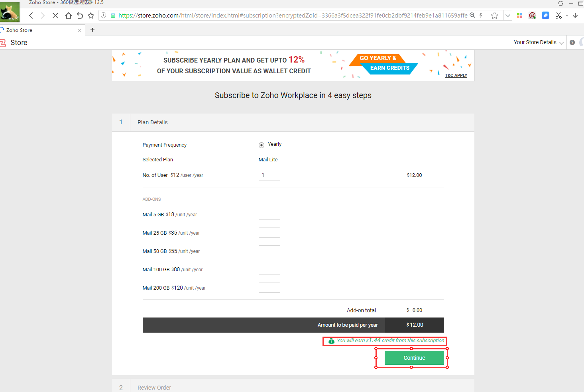This screenshot has width=584, height=392.
Task: Open the help question mark icon
Action: [x=572, y=42]
